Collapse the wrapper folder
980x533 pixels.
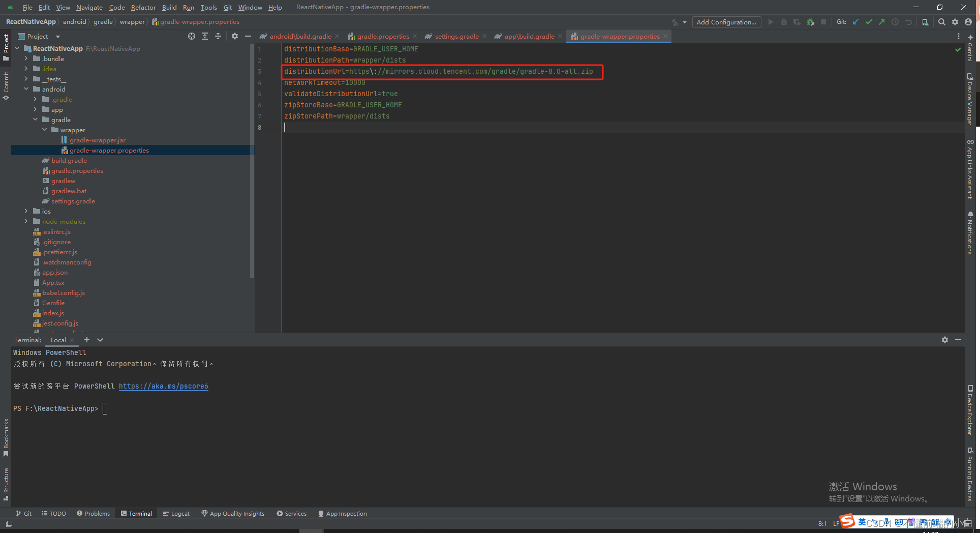pos(45,130)
